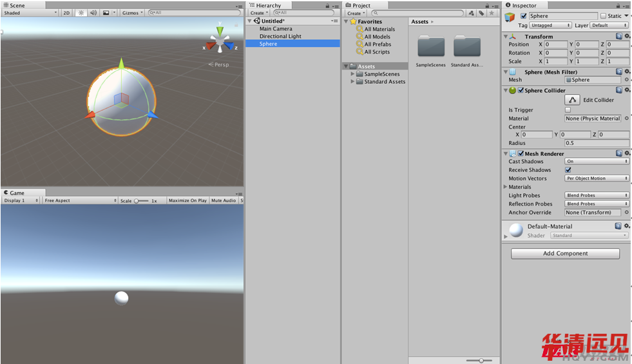Open the Shaded draw mode dropdown
Screen dimensions: 632x364
tap(30, 13)
